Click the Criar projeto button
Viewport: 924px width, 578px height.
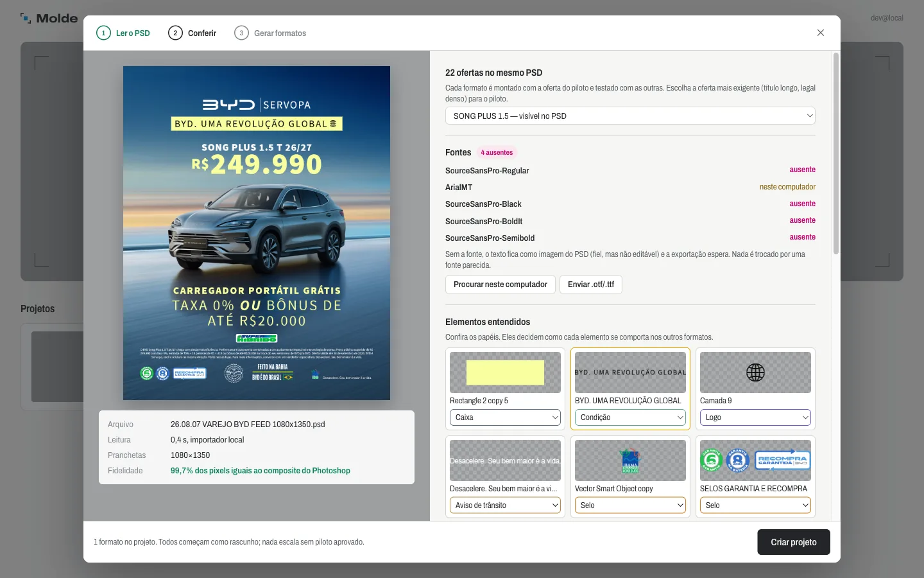coord(794,542)
